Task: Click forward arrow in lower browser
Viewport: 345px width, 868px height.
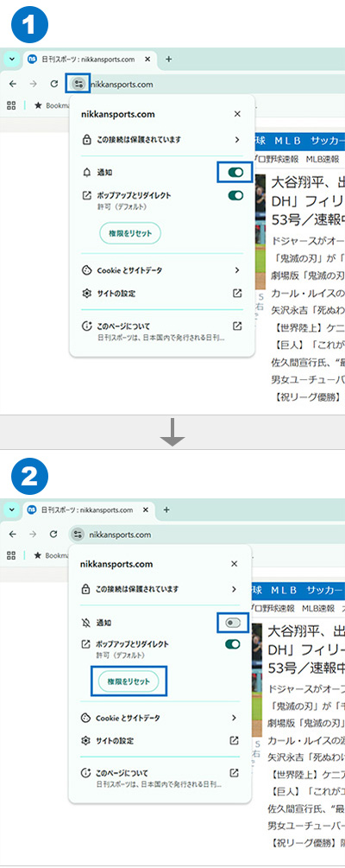Action: coord(33,535)
